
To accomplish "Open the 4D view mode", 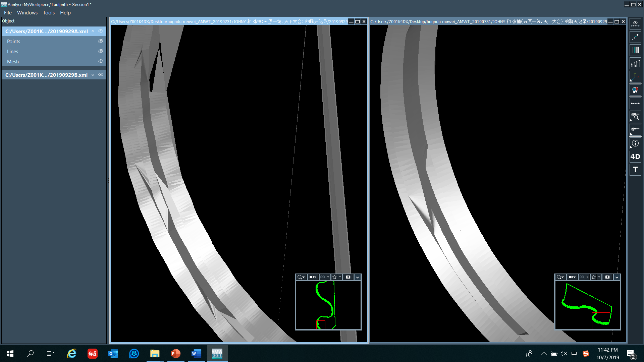I will (635, 157).
